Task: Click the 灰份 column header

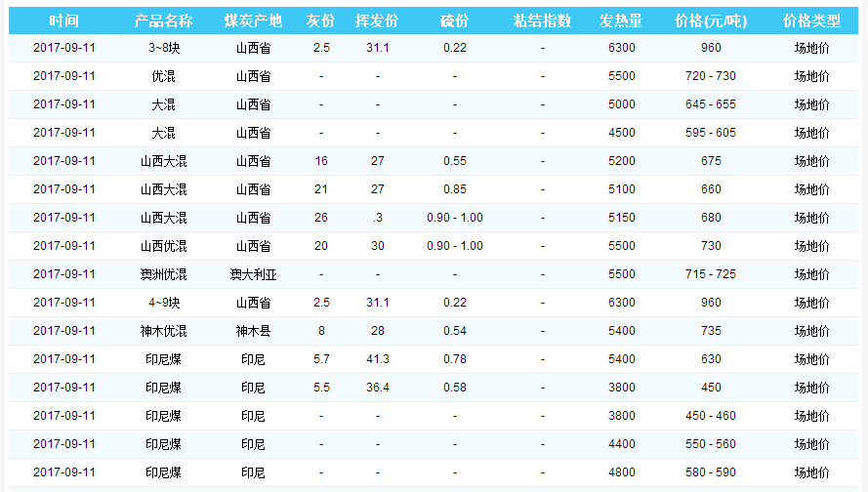Action: tap(320, 20)
